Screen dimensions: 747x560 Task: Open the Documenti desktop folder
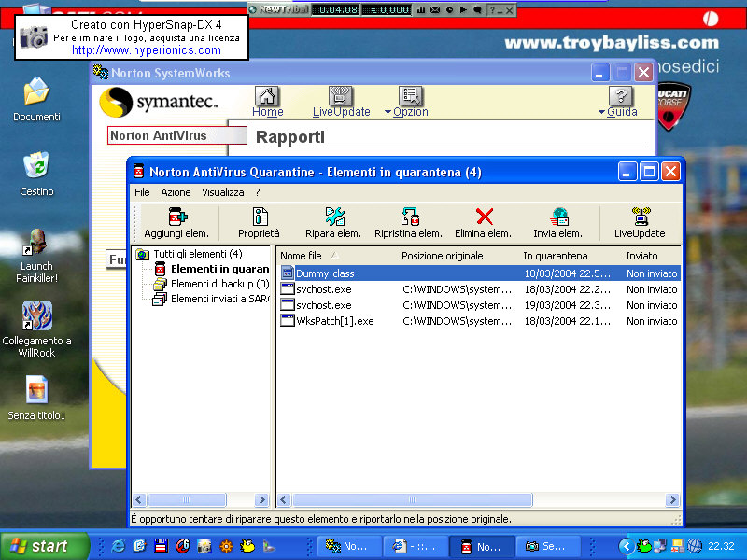click(36, 100)
